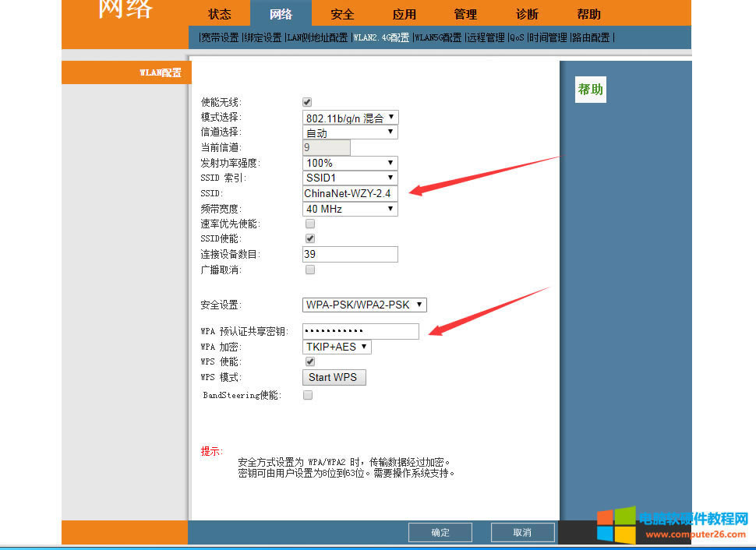The height and width of the screenshot is (550, 756).
Task: Open the 安全 (Security) menu
Action: (x=342, y=14)
